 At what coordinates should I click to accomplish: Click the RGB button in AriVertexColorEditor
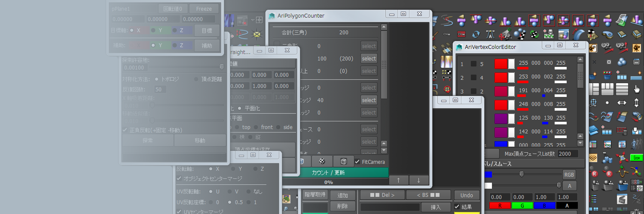click(569, 175)
